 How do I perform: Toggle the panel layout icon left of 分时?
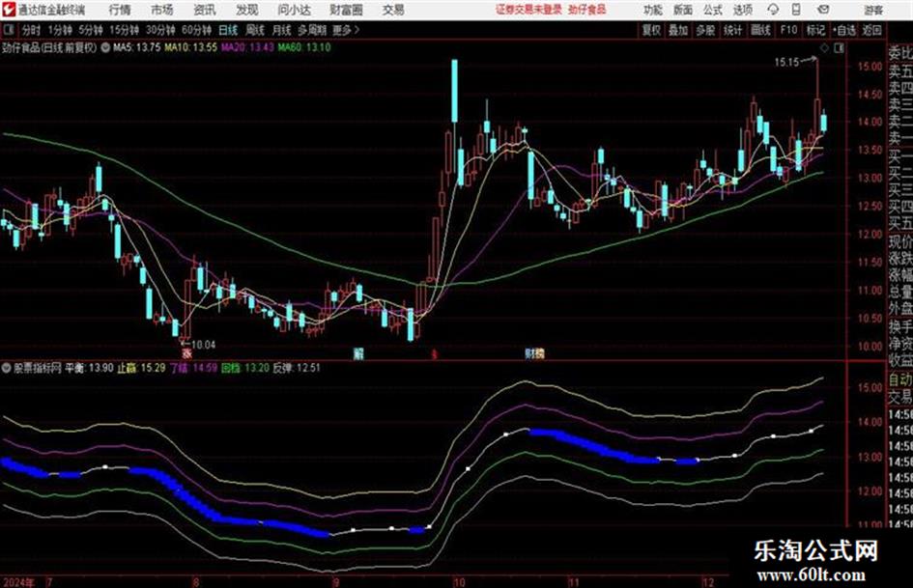pyautogui.click(x=8, y=30)
